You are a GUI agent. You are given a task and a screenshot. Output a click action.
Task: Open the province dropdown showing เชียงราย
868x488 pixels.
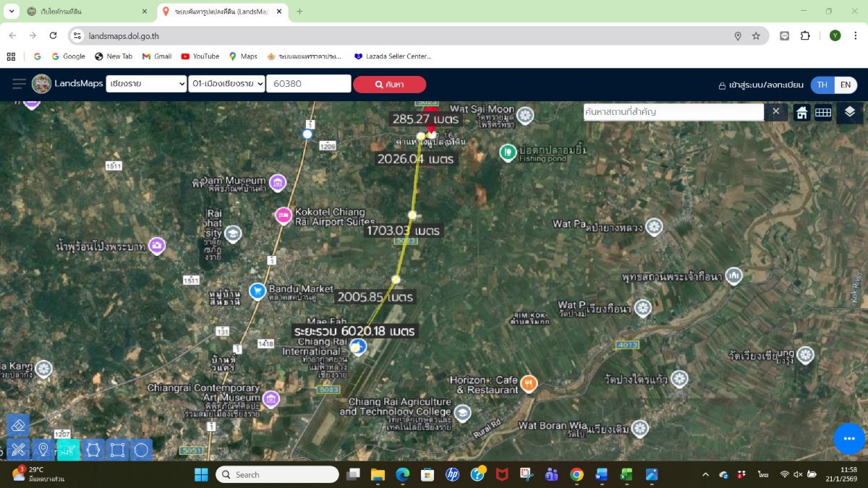click(146, 84)
